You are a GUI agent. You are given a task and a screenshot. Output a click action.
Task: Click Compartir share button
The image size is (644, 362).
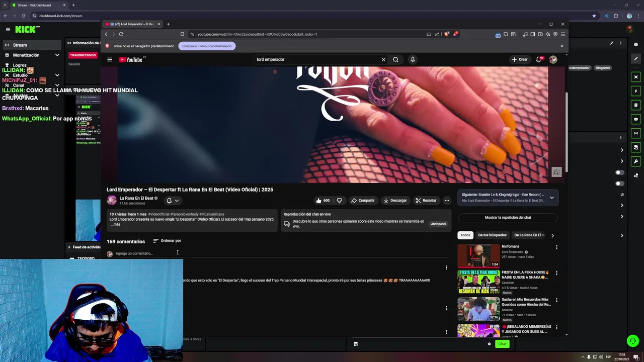(363, 200)
